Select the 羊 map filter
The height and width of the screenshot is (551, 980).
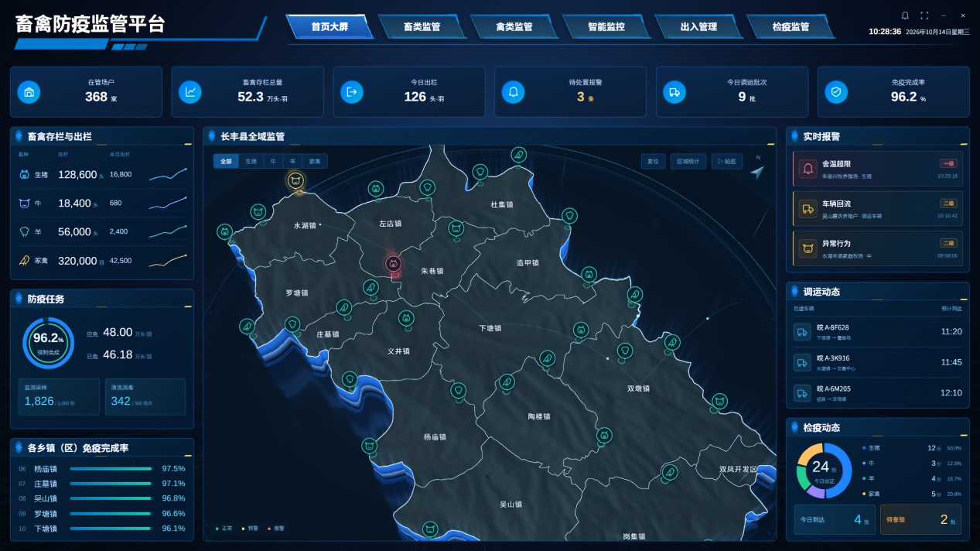coord(292,162)
